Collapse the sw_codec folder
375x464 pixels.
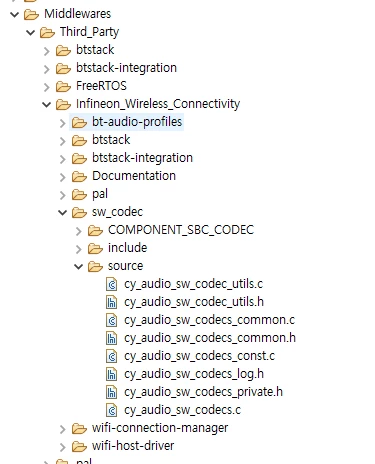pyautogui.click(x=62, y=212)
